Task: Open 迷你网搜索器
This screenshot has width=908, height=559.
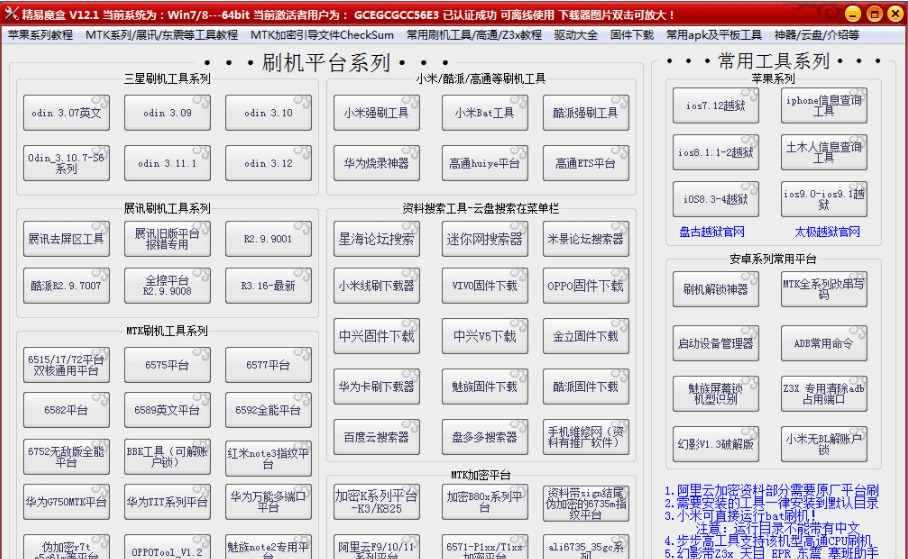Action: coord(485,239)
